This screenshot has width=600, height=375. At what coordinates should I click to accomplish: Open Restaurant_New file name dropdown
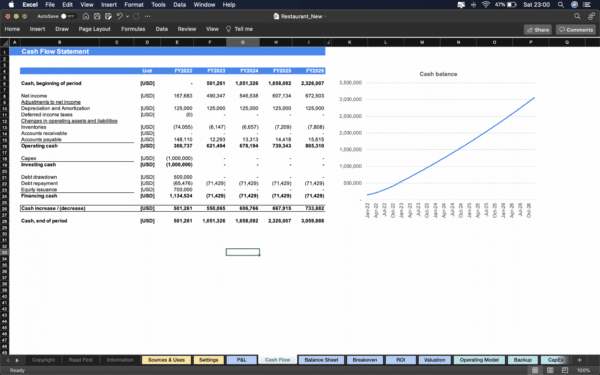[x=326, y=16]
